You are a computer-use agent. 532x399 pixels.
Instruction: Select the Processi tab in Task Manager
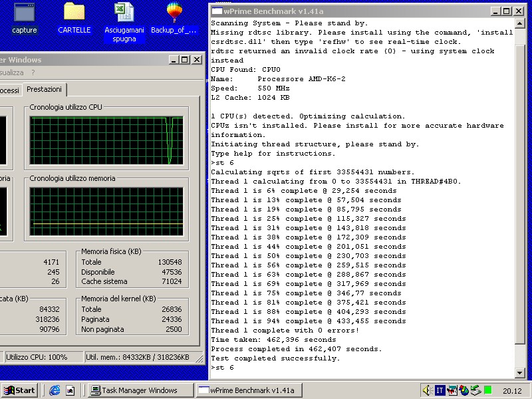click(9, 90)
